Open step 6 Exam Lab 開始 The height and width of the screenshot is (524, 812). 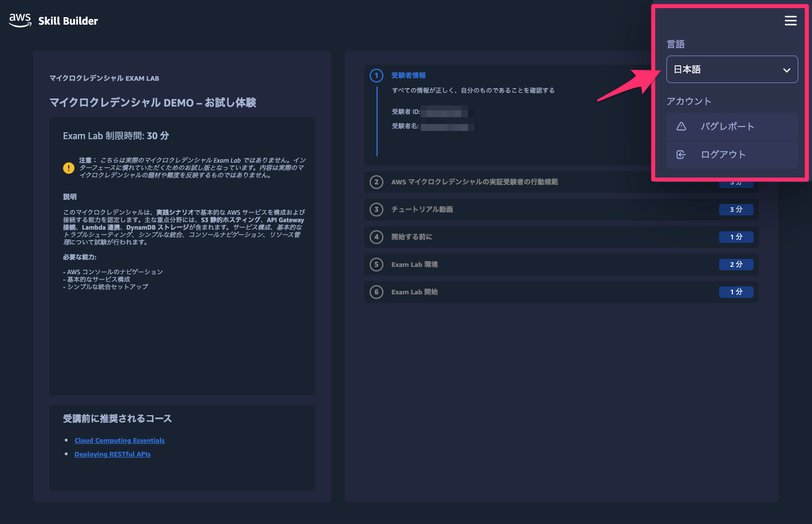point(561,292)
